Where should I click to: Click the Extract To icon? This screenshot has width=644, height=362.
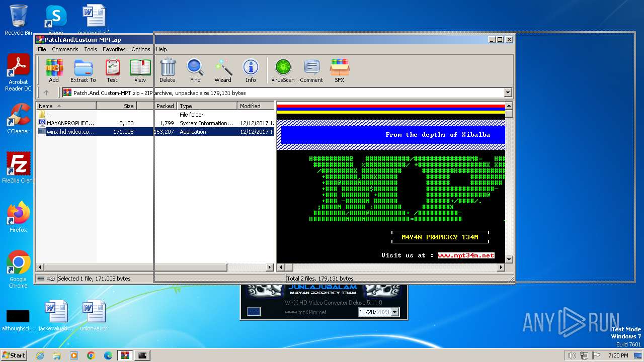click(83, 70)
